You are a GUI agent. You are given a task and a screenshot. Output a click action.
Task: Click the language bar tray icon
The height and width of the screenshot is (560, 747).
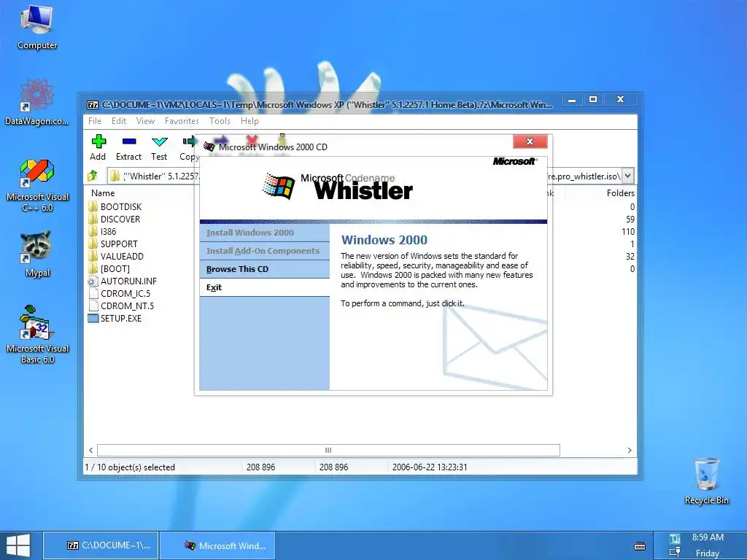click(674, 539)
